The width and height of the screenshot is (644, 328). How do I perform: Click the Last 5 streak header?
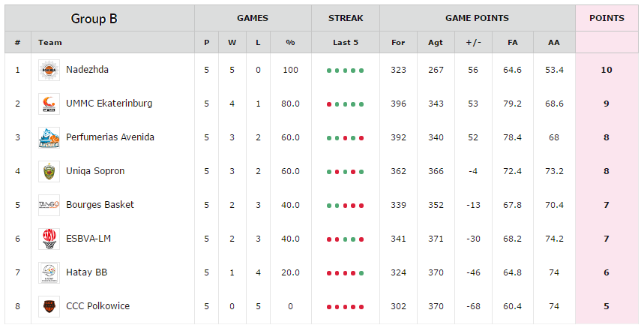pyautogui.click(x=346, y=42)
